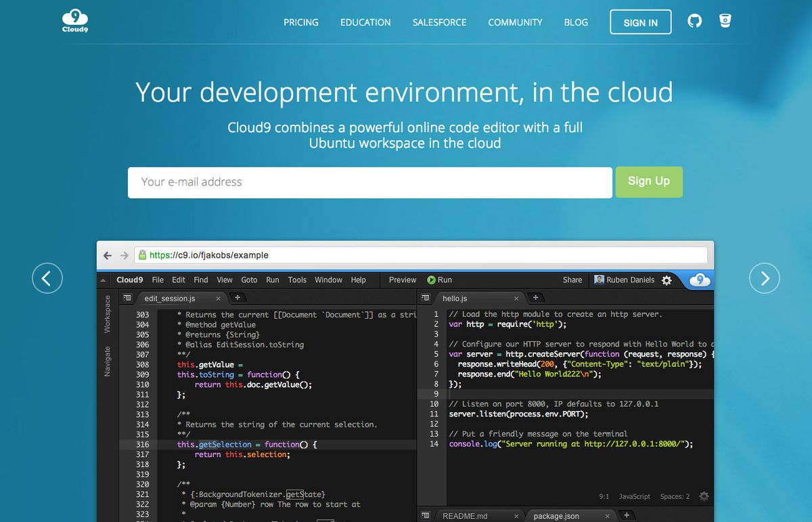Open the SIGN IN page

[640, 22]
